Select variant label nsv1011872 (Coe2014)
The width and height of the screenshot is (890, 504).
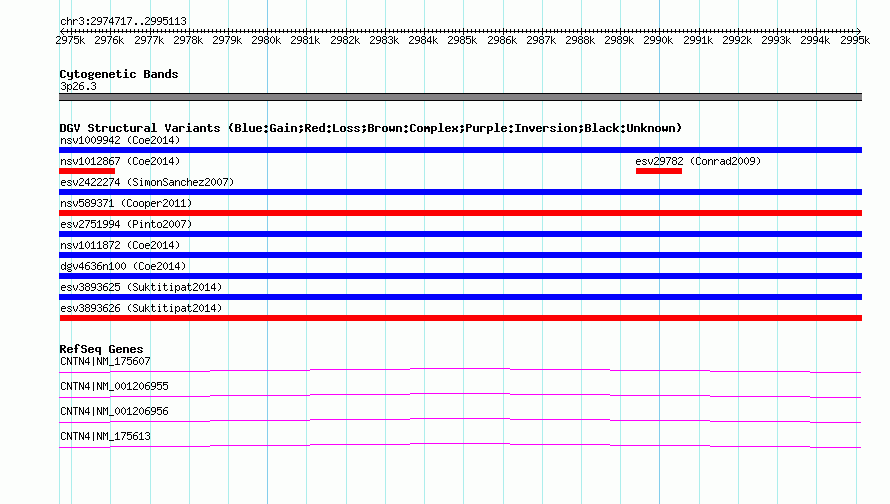coord(120,245)
